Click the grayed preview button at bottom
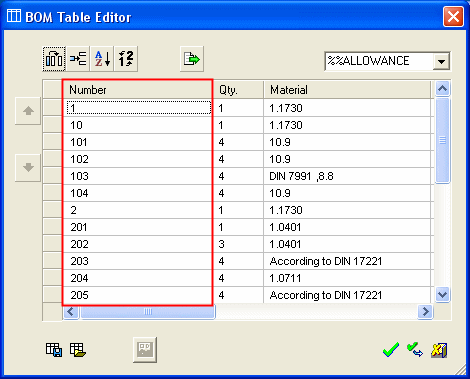This screenshot has width=470, height=379. click(145, 350)
